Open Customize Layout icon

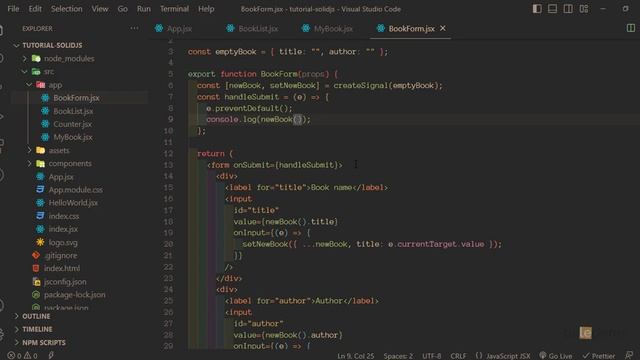[584, 9]
